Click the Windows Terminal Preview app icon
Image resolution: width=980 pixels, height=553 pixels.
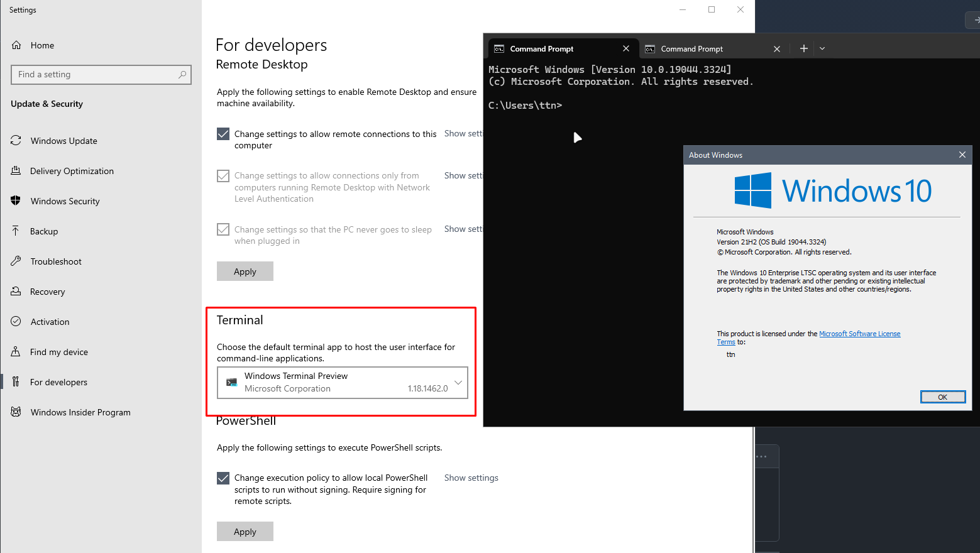point(232,382)
